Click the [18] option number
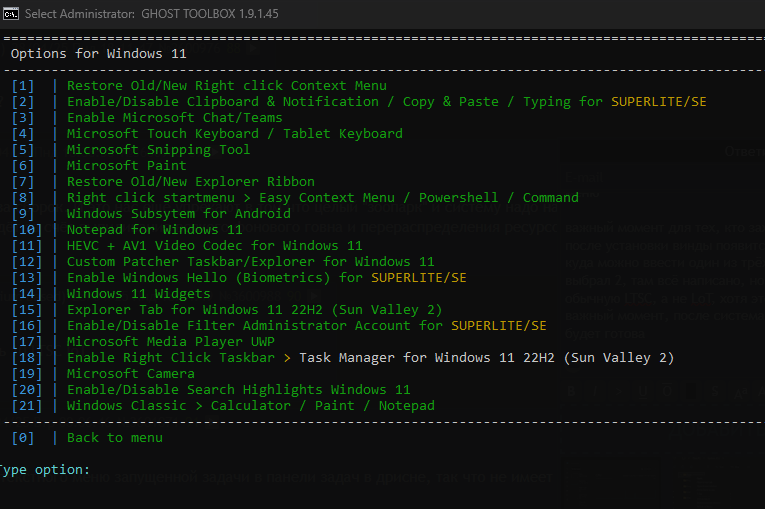 (27, 358)
